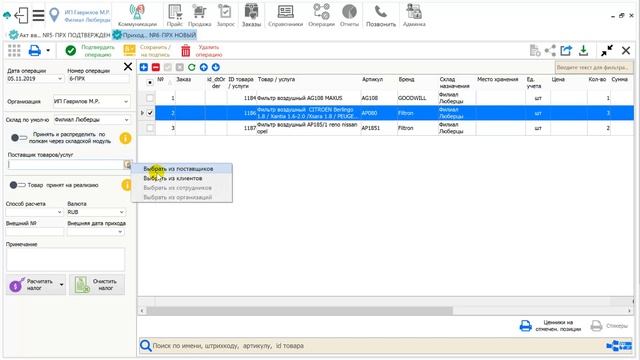The image size is (640, 360).
Task: Choose Выбрать из клиентов menu item
Action: 182,178
